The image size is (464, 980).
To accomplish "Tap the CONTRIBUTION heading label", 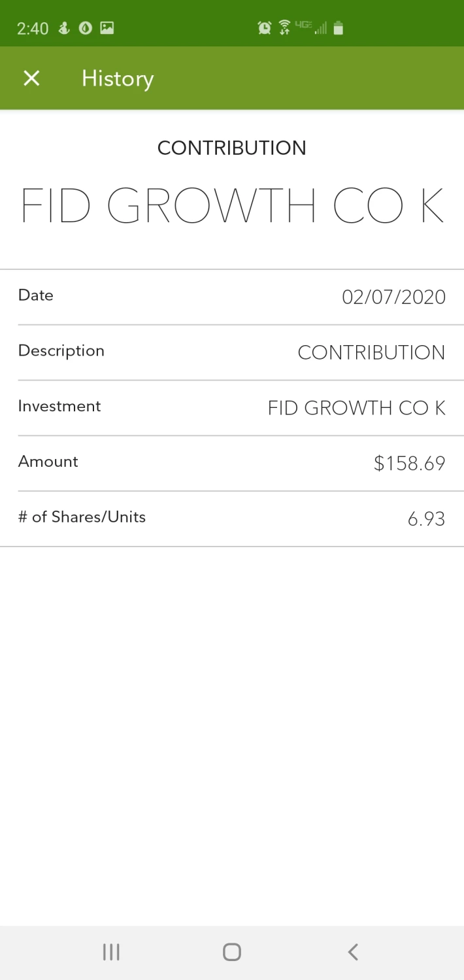I will [232, 148].
